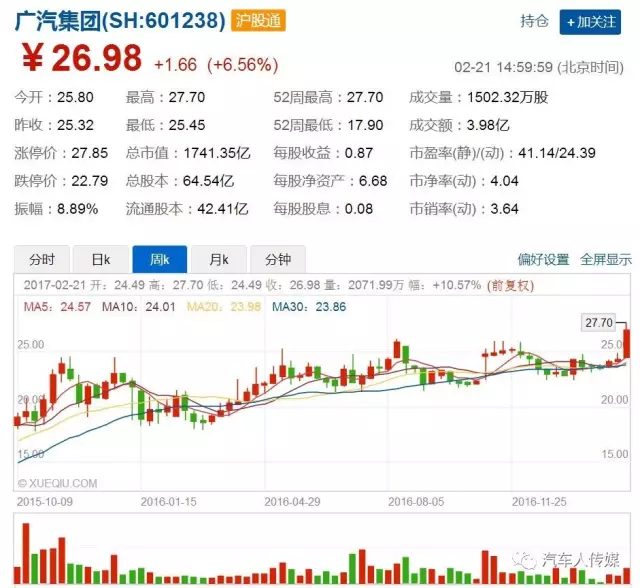Select the 周k weekly chart tab
The width and height of the screenshot is (640, 588).
point(160,260)
